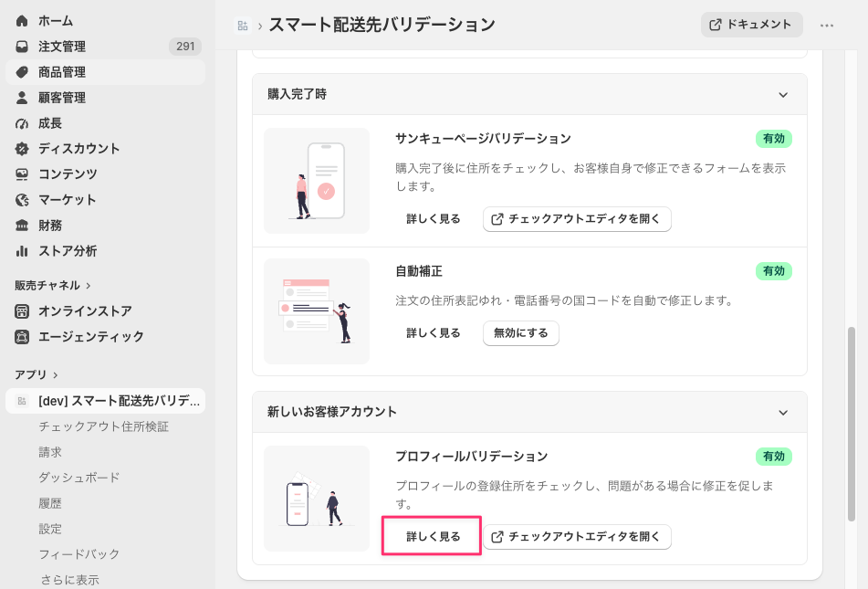Image resolution: width=868 pixels, height=589 pixels.
Task: Click the 顧客管理 person icon
Action: 22,98
